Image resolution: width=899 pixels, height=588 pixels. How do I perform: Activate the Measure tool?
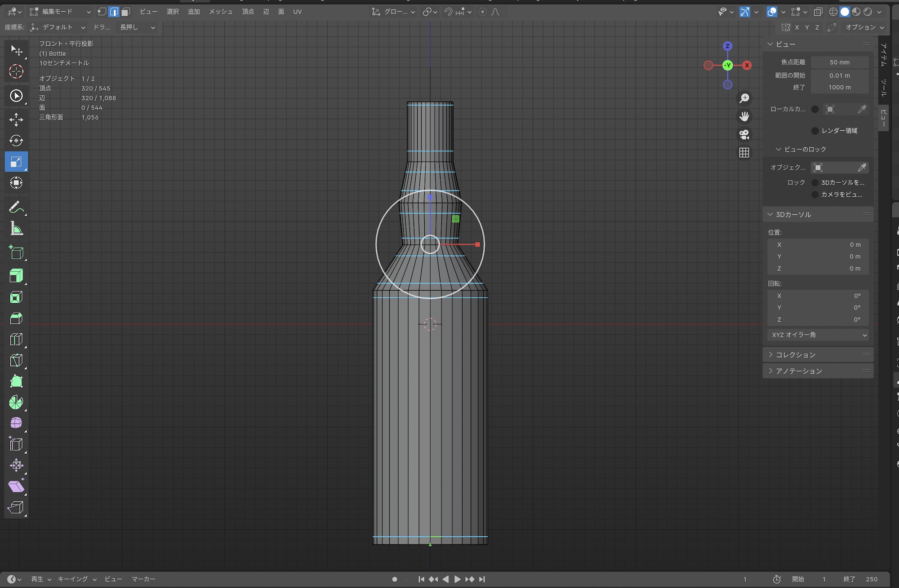coord(16,229)
